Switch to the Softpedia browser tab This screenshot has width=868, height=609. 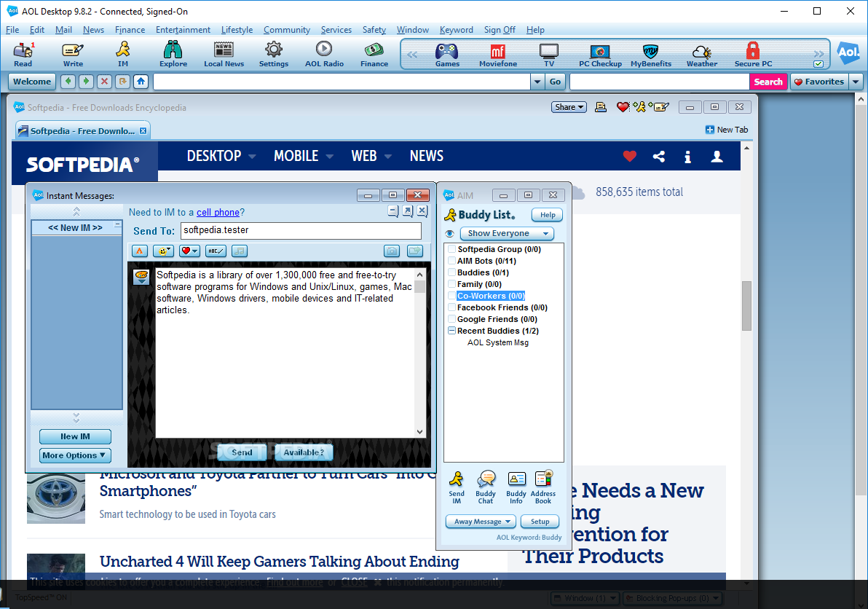tap(80, 130)
